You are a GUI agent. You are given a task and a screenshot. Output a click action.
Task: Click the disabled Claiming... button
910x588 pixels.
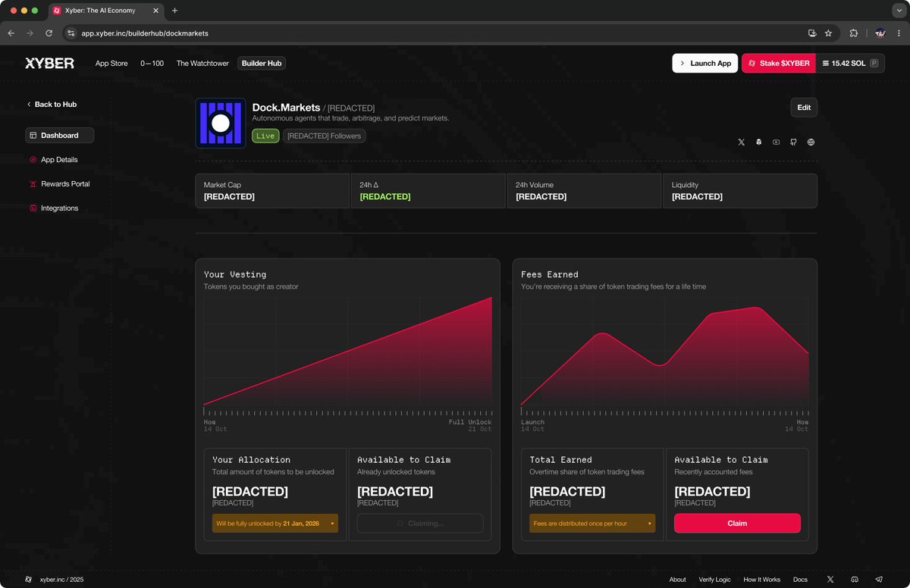420,524
